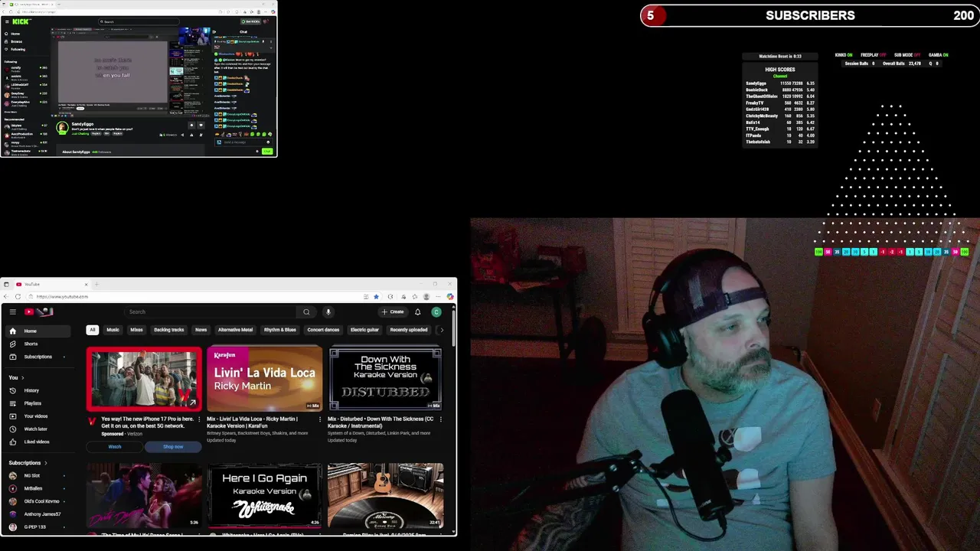Open options menu for the Verizon iPhone ad
Image resolution: width=980 pixels, height=551 pixels.
tap(199, 419)
